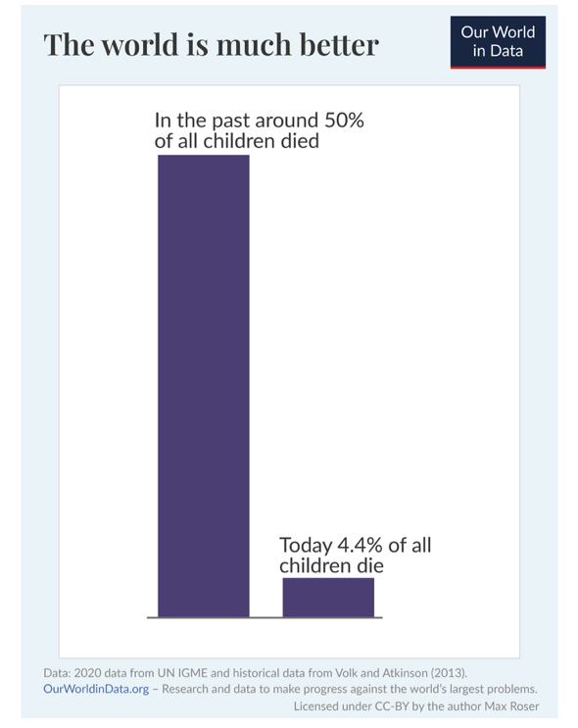
Task: Select the title 'The world is much better'
Action: coord(212,44)
